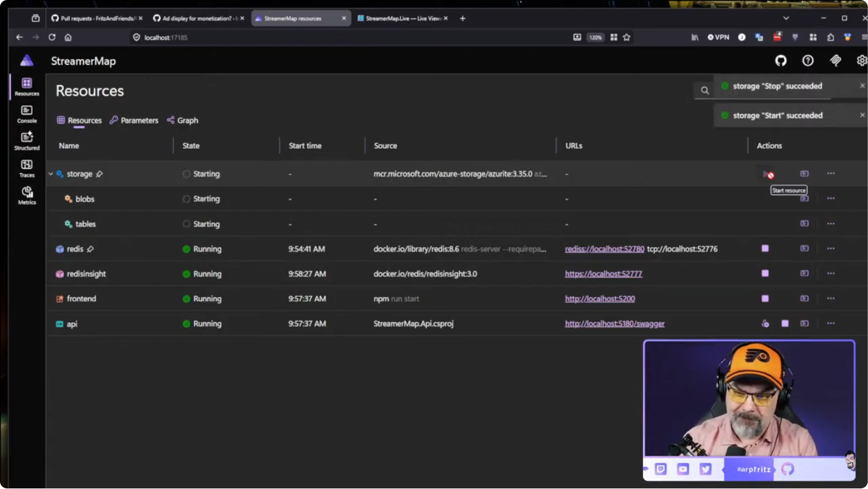Collapse the storage resource row
Image resolution: width=868 pixels, height=489 pixels.
[51, 174]
